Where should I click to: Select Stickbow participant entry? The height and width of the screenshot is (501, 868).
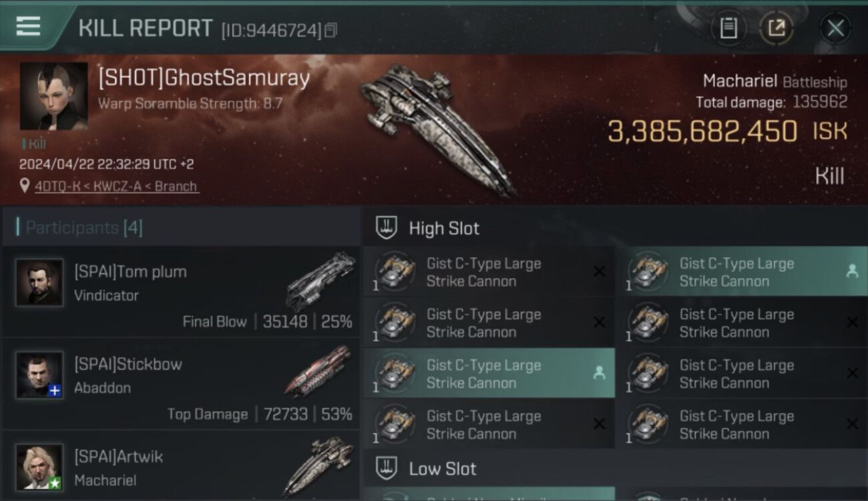[x=180, y=383]
